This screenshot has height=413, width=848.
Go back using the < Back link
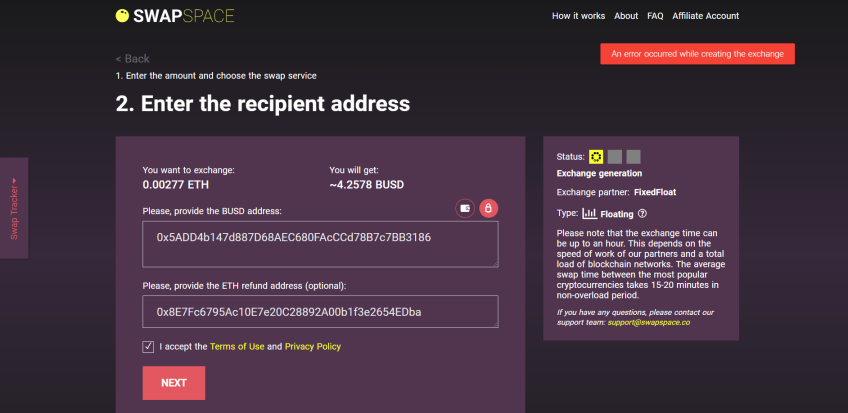point(132,58)
